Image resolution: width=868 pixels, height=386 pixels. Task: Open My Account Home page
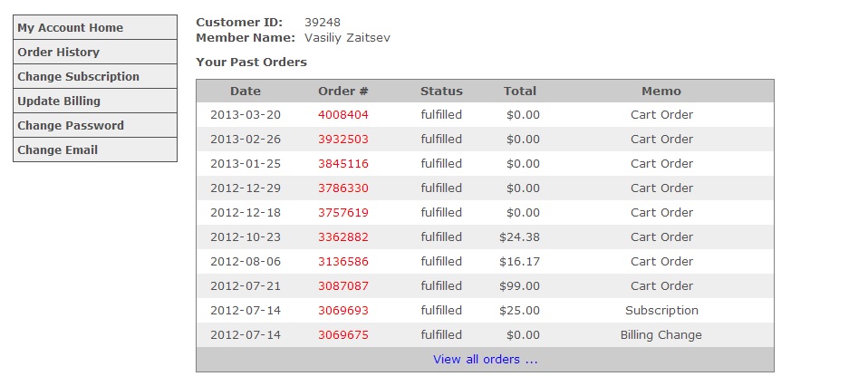70,28
